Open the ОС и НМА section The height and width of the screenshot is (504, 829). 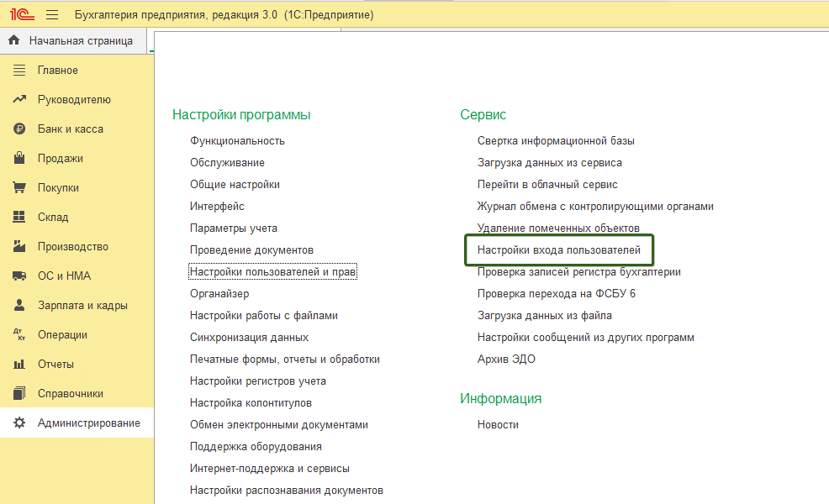pyautogui.click(x=64, y=276)
